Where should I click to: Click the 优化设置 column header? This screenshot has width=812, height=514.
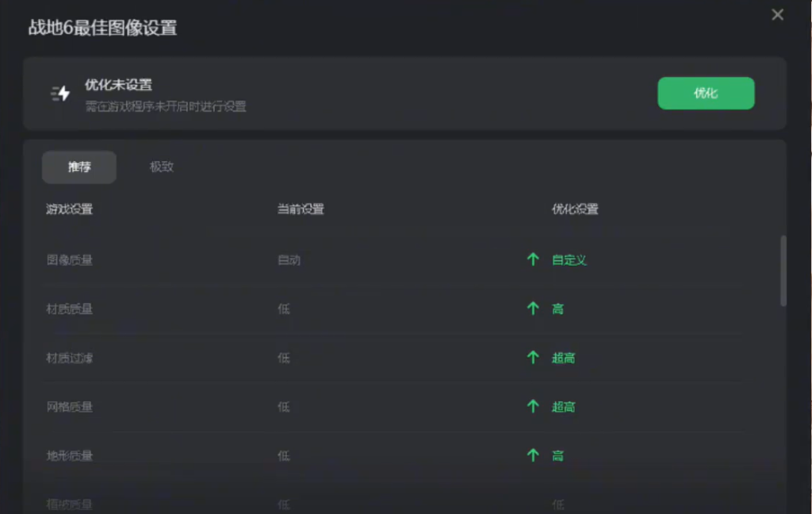pos(575,209)
